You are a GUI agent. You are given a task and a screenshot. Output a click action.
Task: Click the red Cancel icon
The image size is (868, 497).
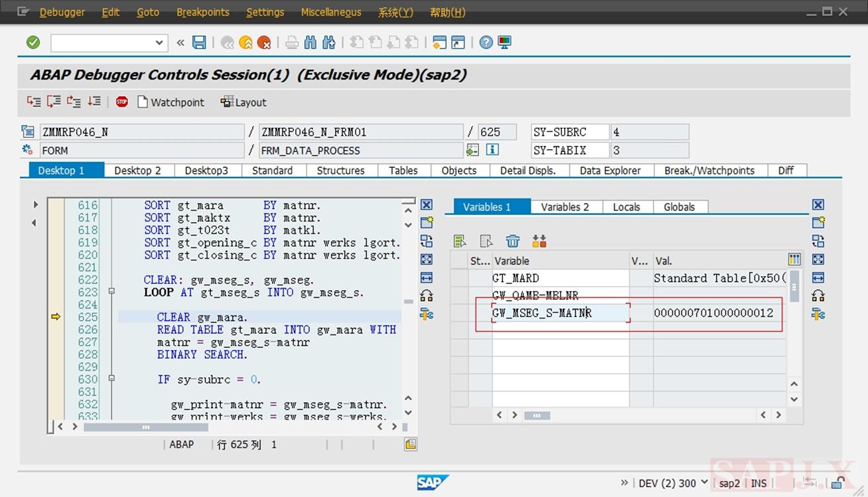point(264,42)
